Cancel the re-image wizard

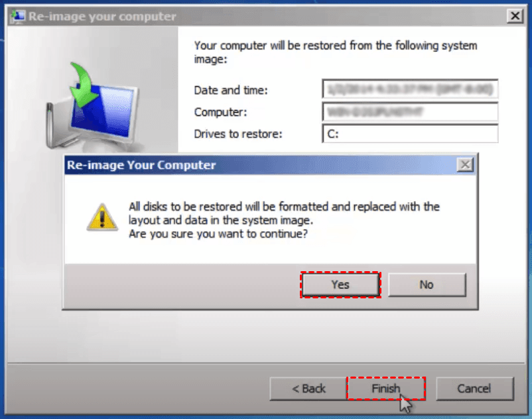click(x=474, y=389)
